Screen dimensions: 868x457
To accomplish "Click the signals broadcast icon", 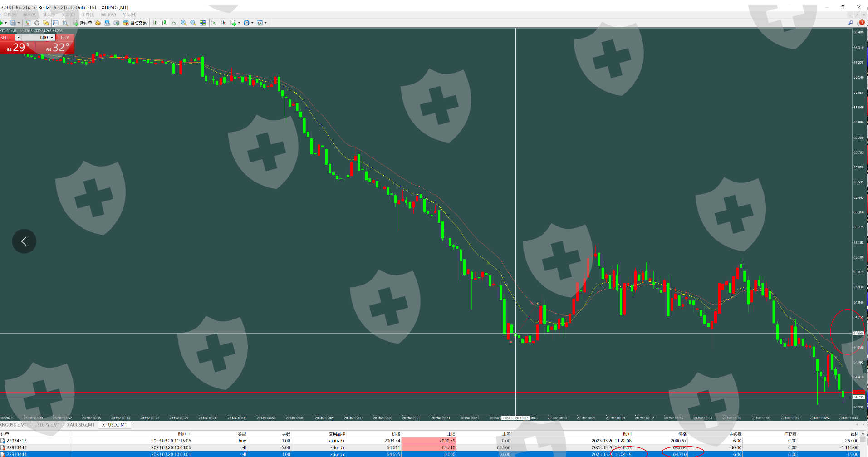I will tap(116, 23).
